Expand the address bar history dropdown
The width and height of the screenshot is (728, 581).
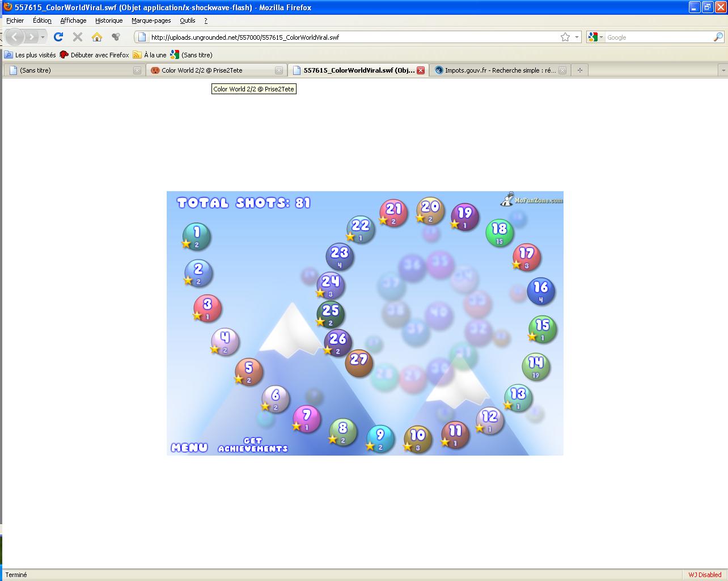(x=577, y=37)
